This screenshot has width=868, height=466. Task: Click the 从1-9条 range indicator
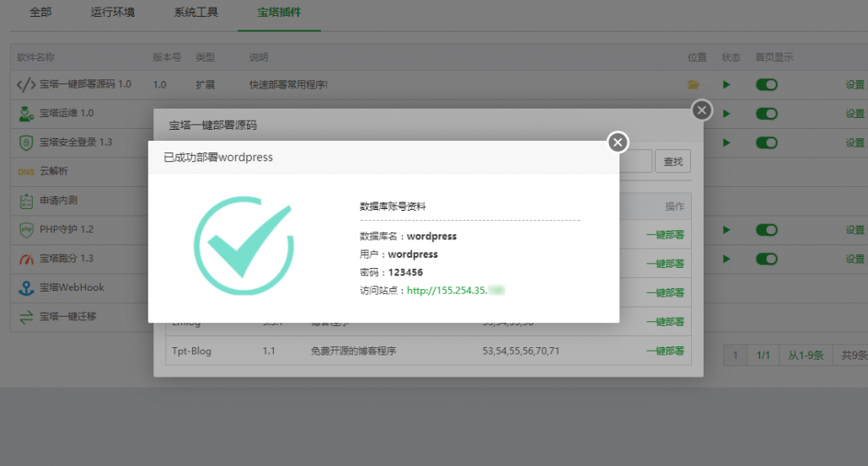806,356
